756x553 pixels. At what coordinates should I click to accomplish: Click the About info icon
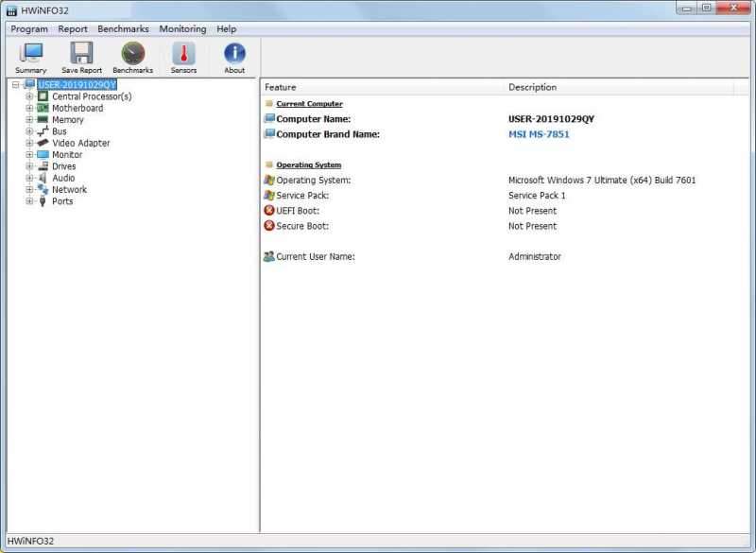click(x=234, y=57)
